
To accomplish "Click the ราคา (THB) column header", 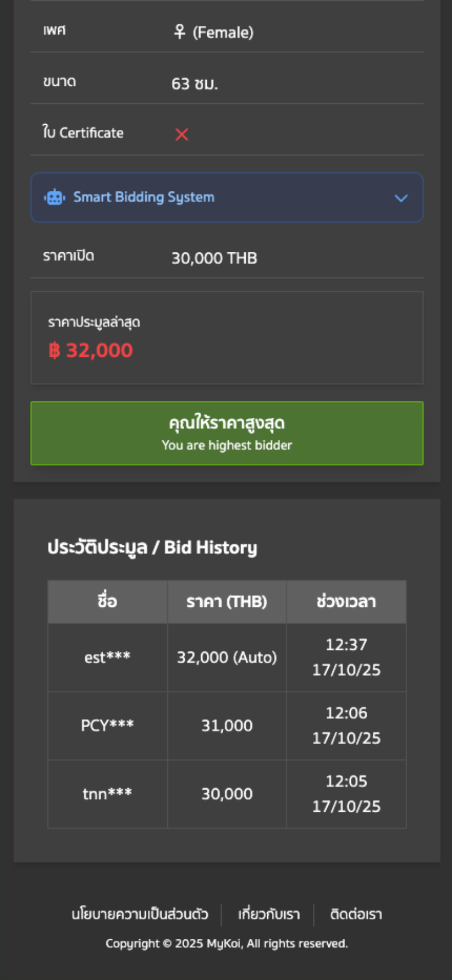I will click(227, 601).
